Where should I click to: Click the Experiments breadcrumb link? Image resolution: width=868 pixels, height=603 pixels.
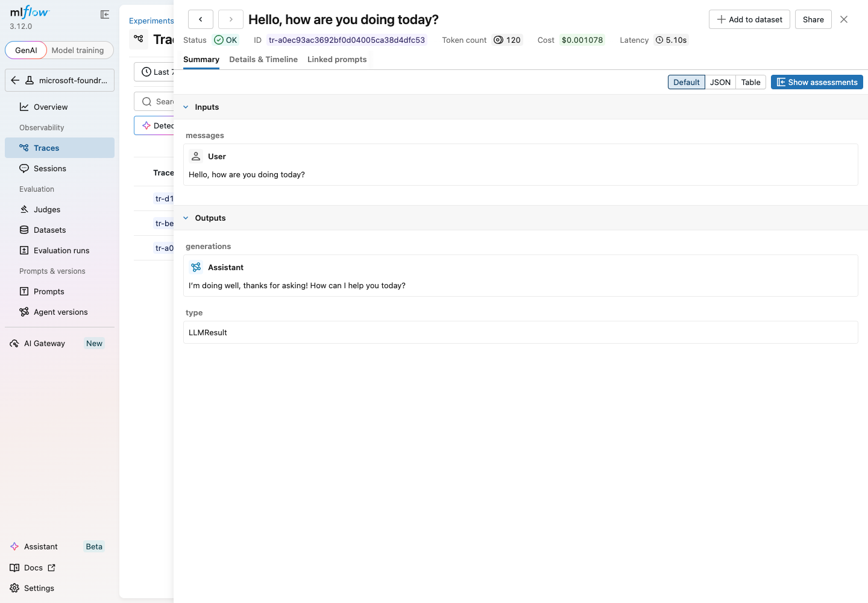151,21
